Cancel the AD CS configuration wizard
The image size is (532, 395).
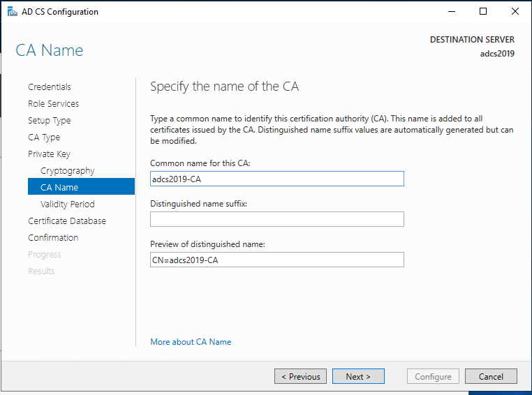[x=491, y=376]
